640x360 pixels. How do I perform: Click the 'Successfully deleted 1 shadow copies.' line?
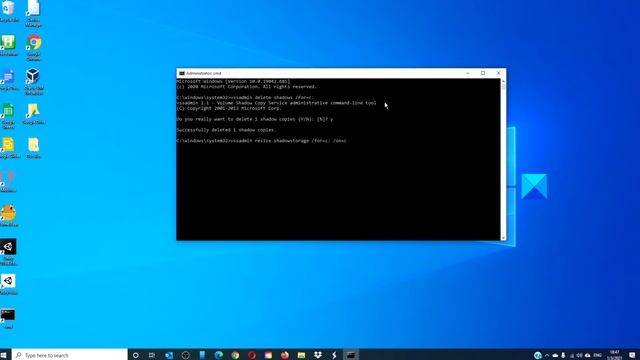[226, 130]
